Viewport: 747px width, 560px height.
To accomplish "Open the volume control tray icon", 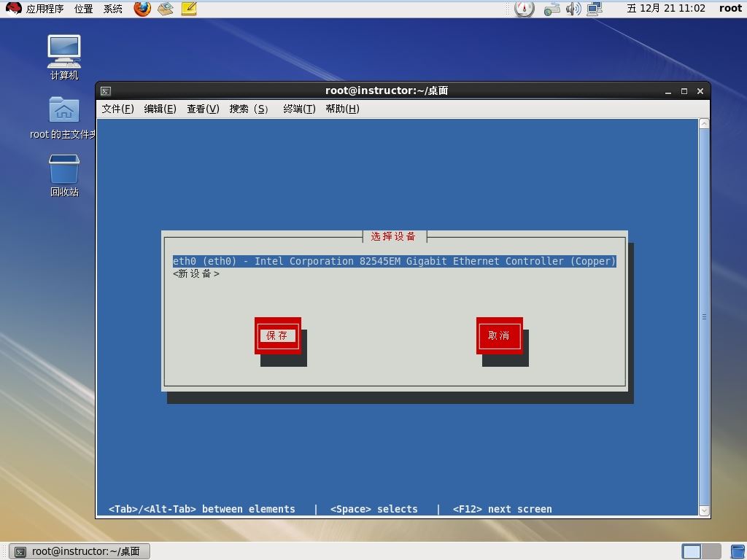I will (x=573, y=9).
